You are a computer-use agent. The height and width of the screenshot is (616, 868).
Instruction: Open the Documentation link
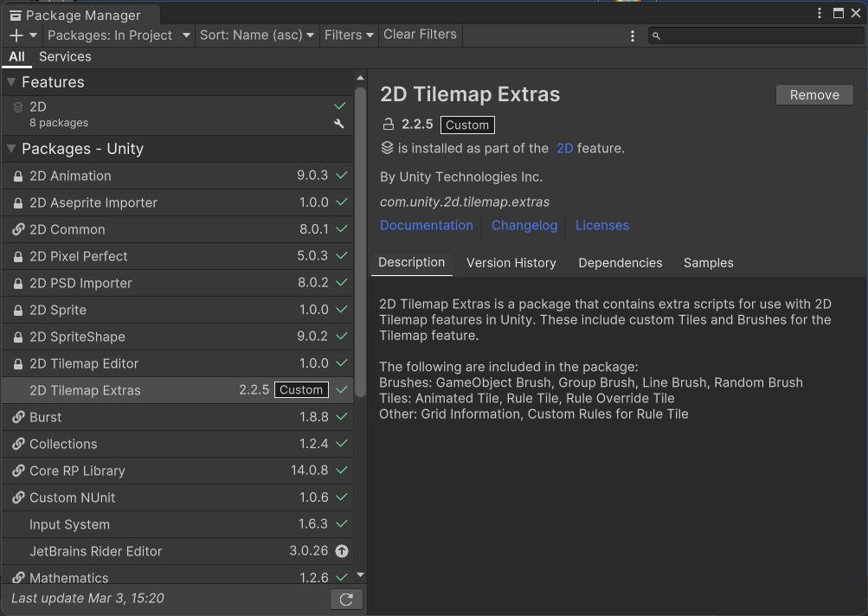pos(427,225)
